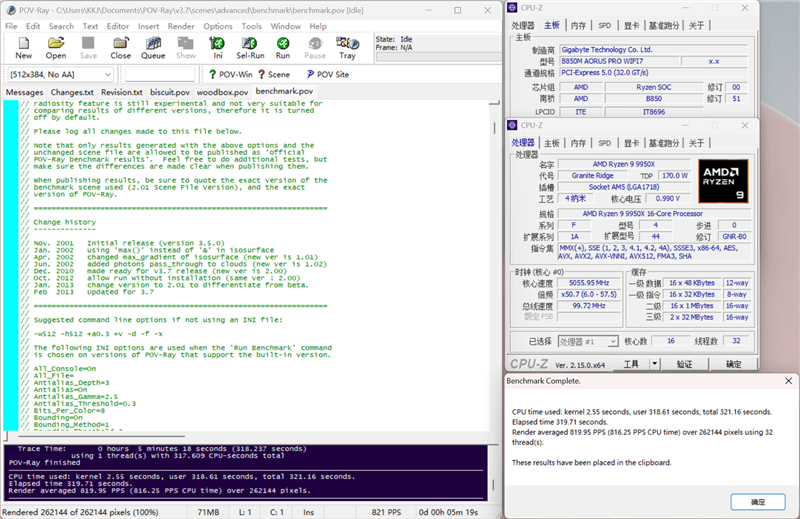Click the Show render window icon
The height and width of the screenshot is (519, 800).
[x=186, y=48]
